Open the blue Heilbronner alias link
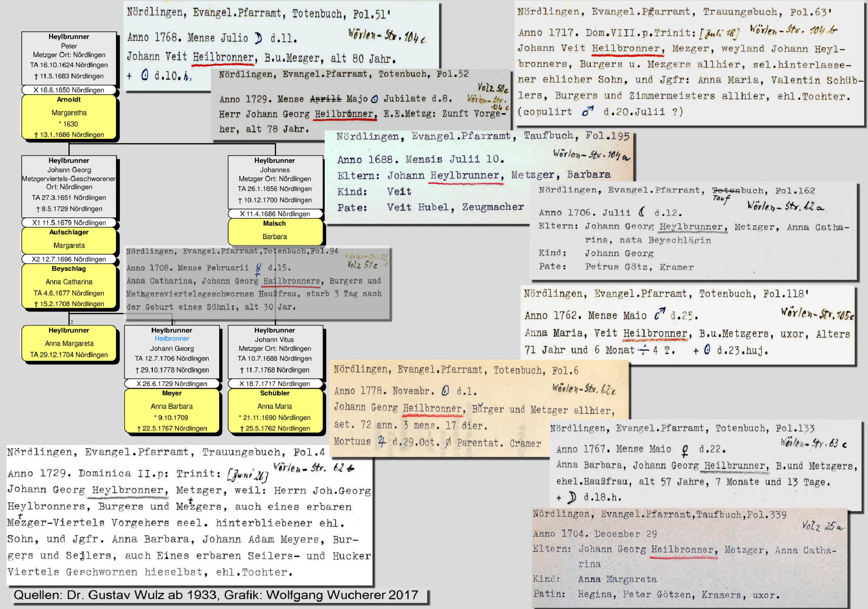Screen dimensions: 868x609 pyautogui.click(x=172, y=339)
